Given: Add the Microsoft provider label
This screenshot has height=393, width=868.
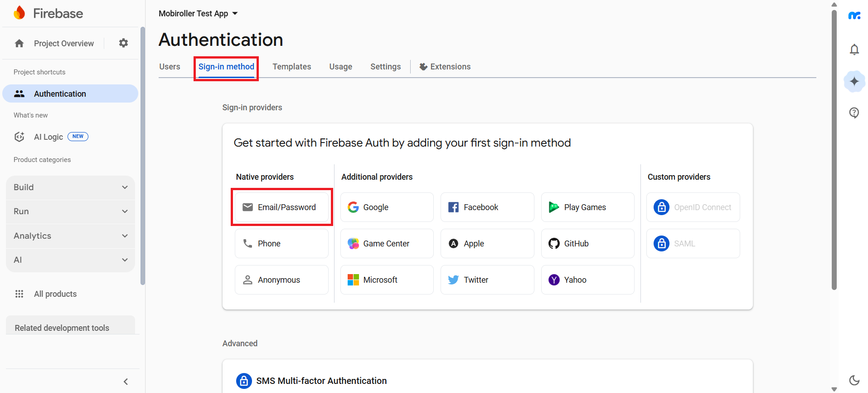Looking at the screenshot, I should click(x=380, y=280).
